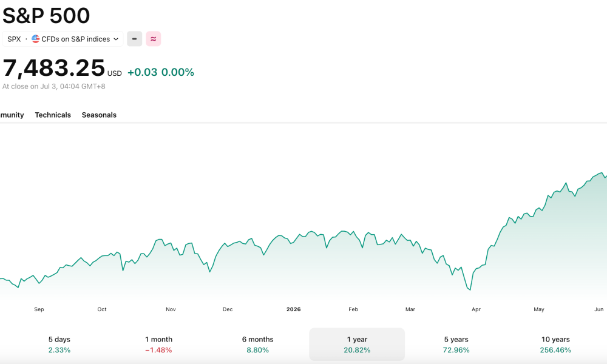Select the 5 days range
The image size is (607, 364).
click(x=59, y=344)
